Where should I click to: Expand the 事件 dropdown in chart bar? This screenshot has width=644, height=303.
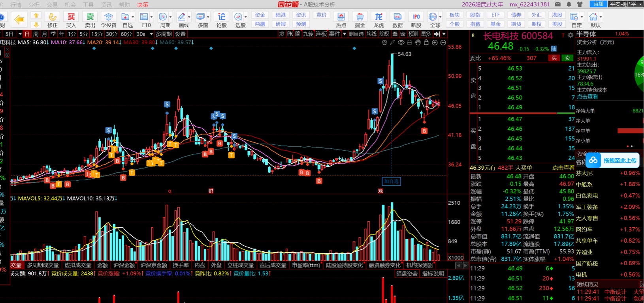coord(345,34)
